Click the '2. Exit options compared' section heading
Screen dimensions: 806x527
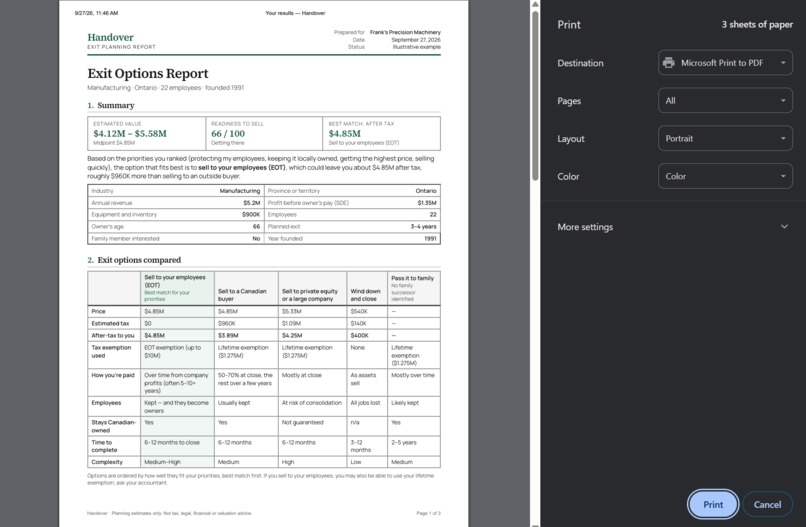[134, 260]
